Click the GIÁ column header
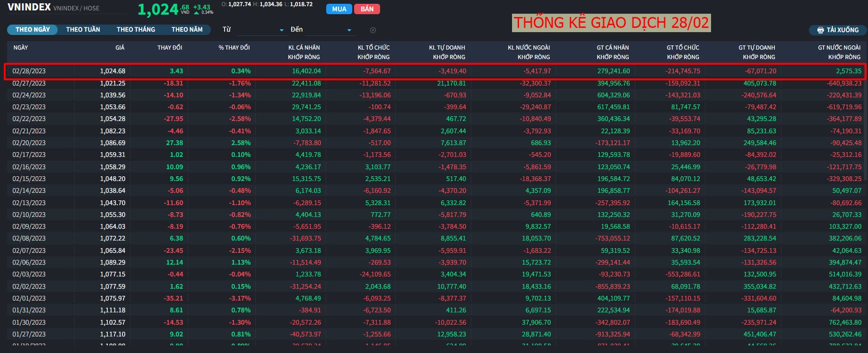This screenshot has width=868, height=353. point(120,48)
